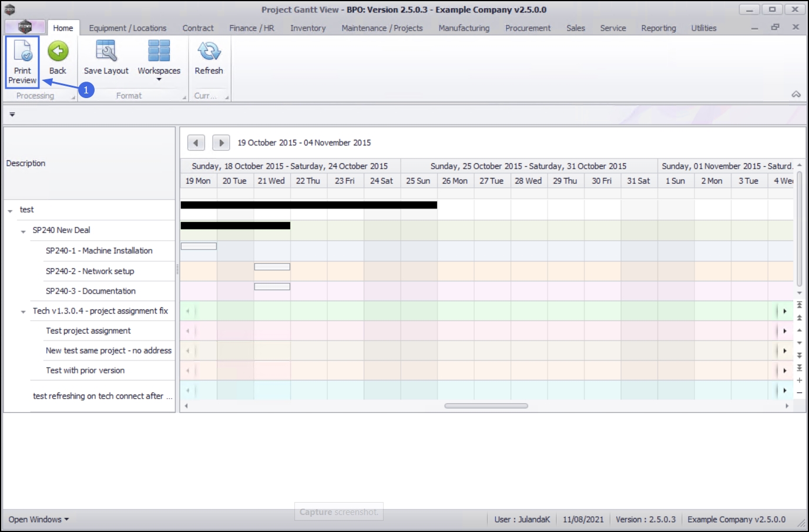Image resolution: width=809 pixels, height=532 pixels.
Task: Zoom out the Gantt with minus
Action: [x=799, y=393]
